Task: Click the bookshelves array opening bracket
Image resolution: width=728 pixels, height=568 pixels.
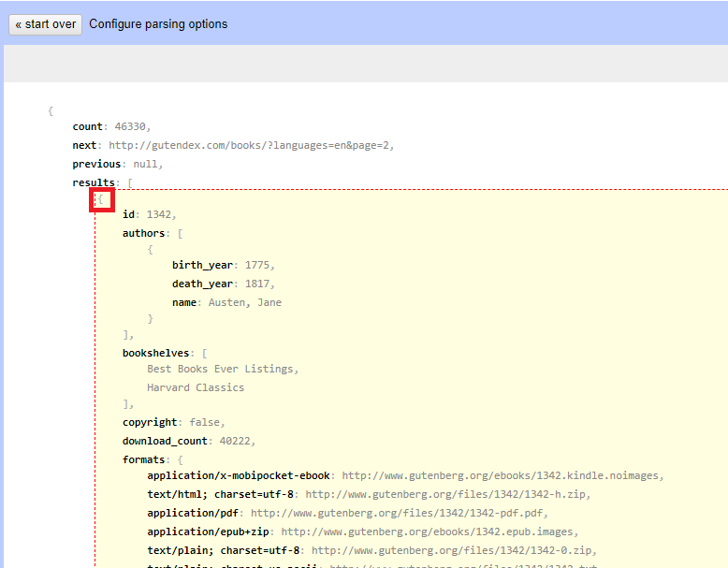Action: (x=205, y=353)
